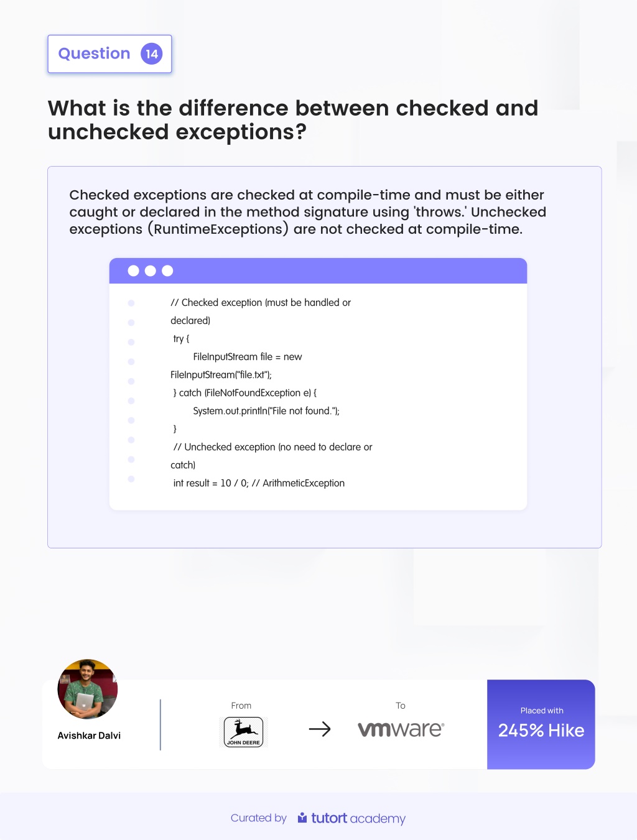This screenshot has width=637, height=840.
Task: Click the Tutort Academy logo icon
Action: tap(302, 818)
